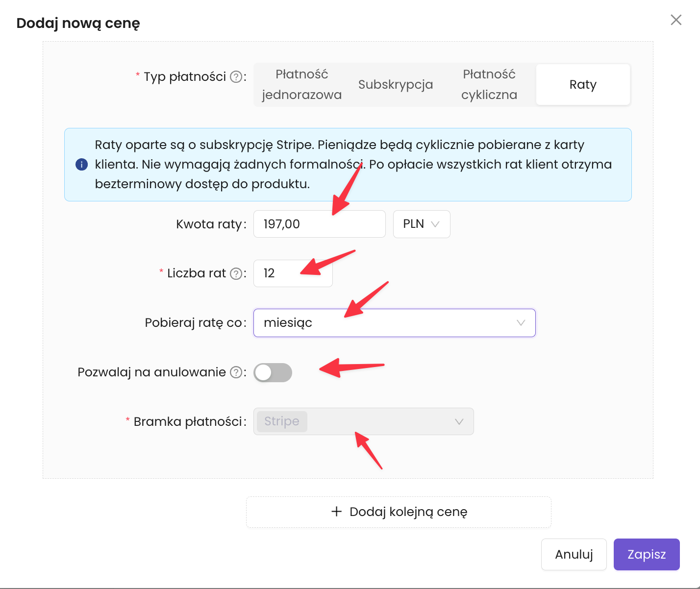Screen dimensions: 700x589
Task: Click the blue info icon in notice
Action: tap(81, 165)
